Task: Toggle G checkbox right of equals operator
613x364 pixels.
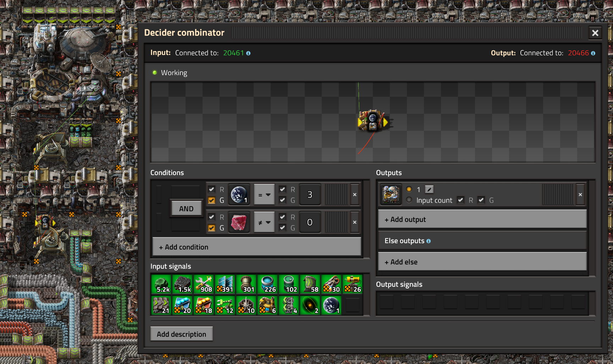Action: pyautogui.click(x=283, y=200)
